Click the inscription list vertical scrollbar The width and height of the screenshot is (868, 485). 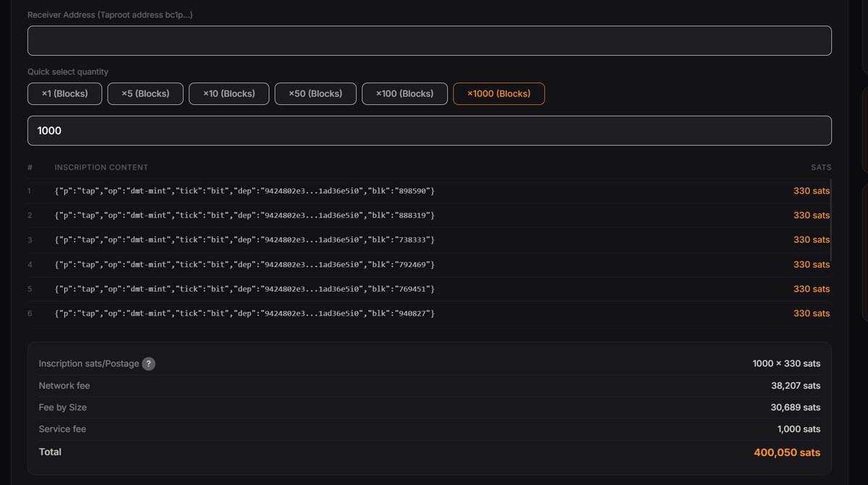pos(831,221)
